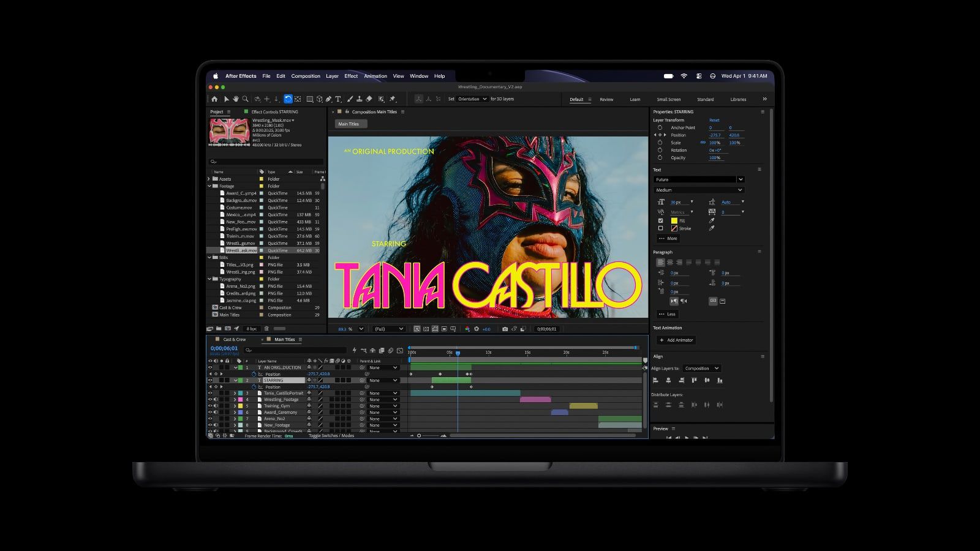Toggle visibility of Training_Gym layer
The width and height of the screenshot is (980, 551).
210,406
